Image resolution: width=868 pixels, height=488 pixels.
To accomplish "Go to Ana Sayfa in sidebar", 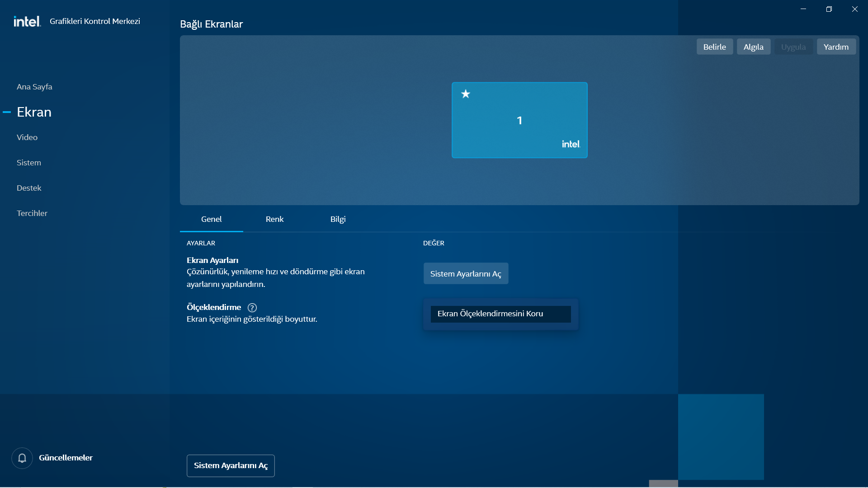I will click(x=34, y=87).
